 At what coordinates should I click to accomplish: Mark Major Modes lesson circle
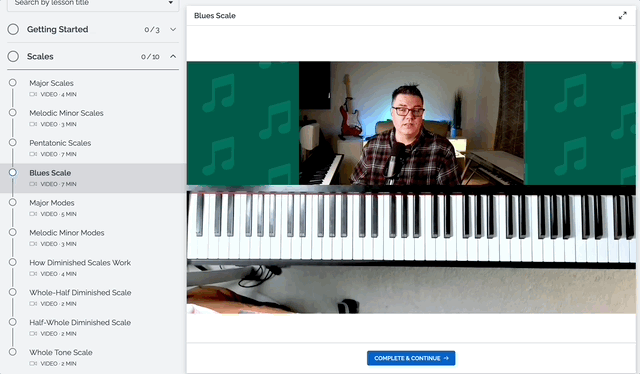(x=13, y=202)
